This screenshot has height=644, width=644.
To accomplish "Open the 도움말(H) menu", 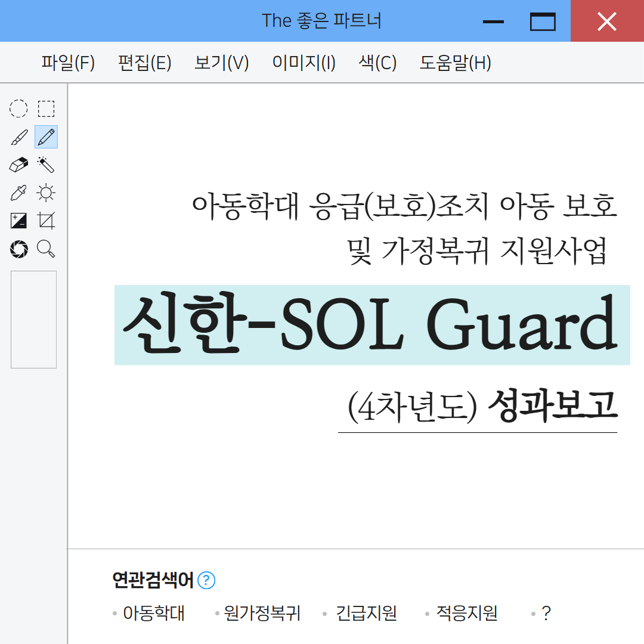I will [x=455, y=63].
